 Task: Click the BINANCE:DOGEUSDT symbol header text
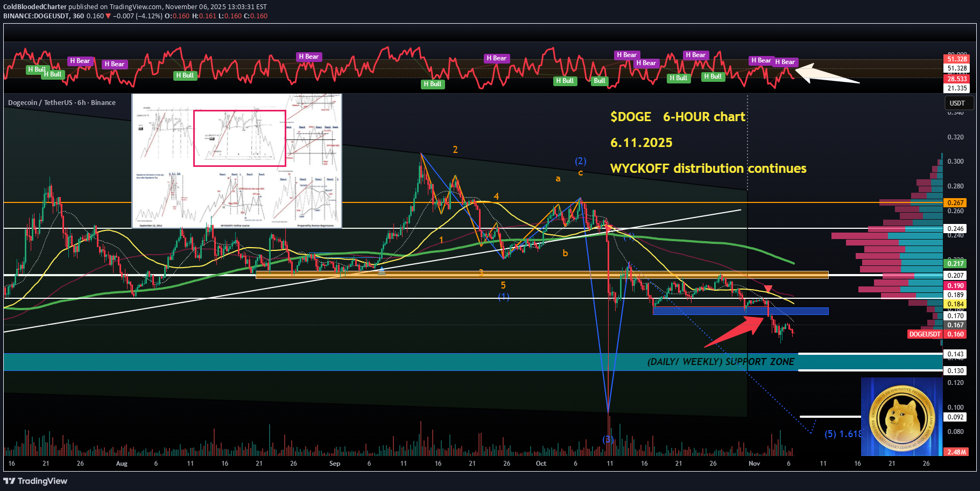[37, 16]
